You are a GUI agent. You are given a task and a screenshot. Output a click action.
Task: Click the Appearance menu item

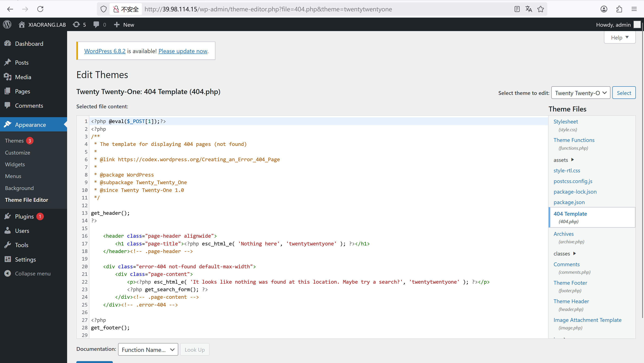[34, 125]
